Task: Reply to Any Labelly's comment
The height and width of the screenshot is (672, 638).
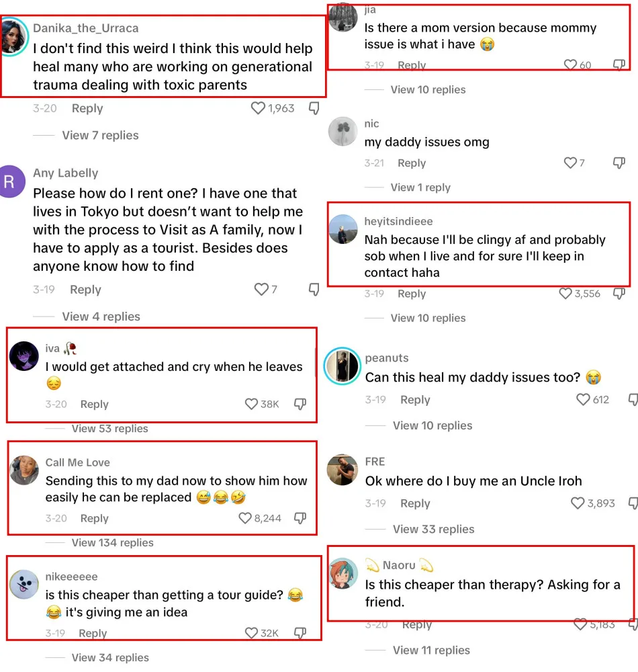Action: [85, 290]
